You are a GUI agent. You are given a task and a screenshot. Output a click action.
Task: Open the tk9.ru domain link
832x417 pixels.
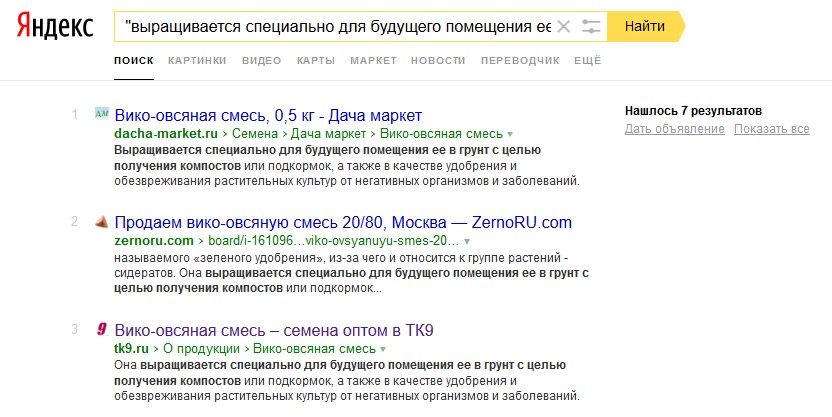[x=132, y=349]
